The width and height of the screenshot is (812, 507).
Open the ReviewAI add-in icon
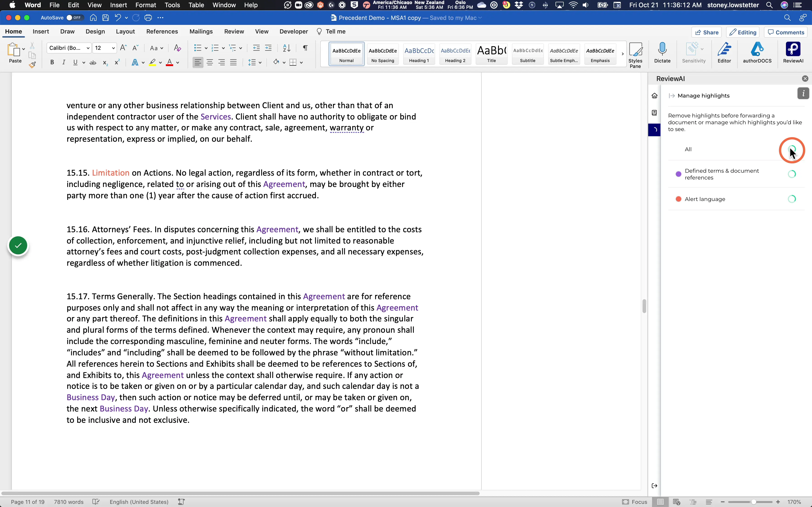793,52
